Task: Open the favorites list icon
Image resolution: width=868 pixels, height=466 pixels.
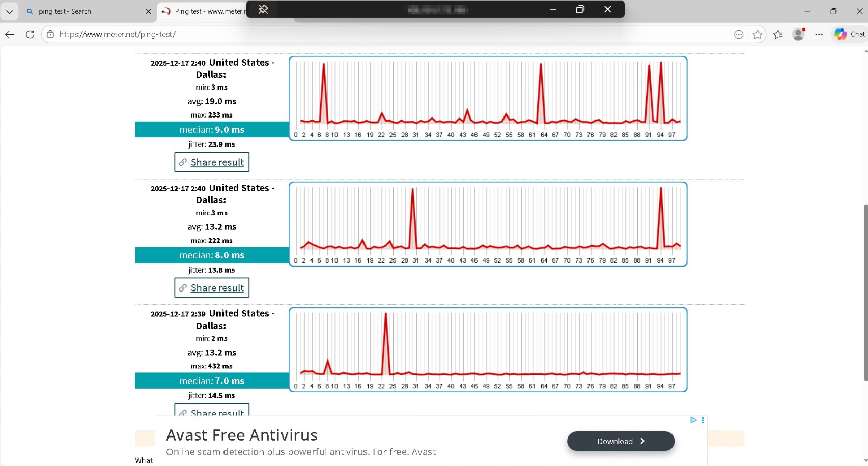Action: coord(778,34)
